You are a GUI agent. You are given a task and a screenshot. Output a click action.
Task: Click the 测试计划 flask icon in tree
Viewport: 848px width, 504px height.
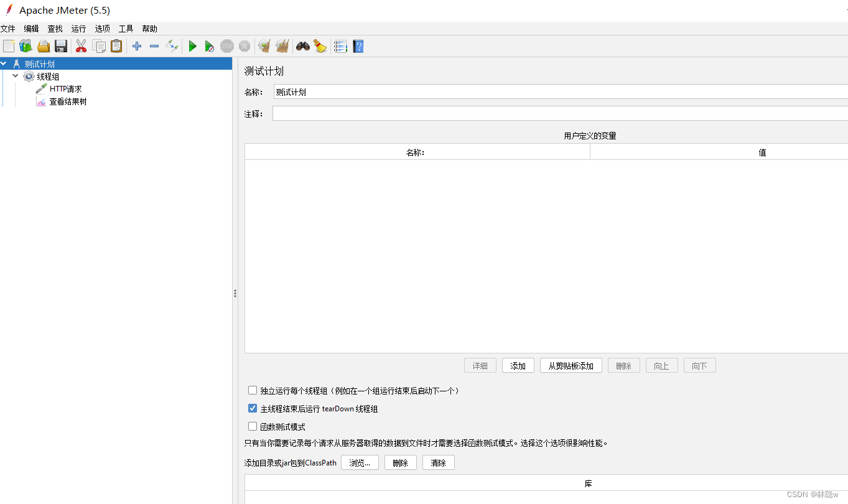click(16, 64)
